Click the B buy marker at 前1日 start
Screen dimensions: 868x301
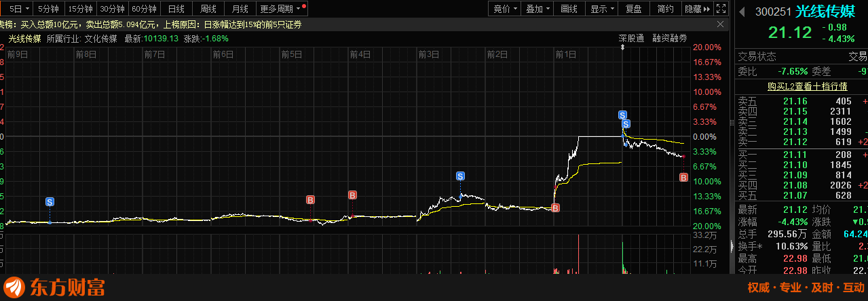[x=555, y=208]
